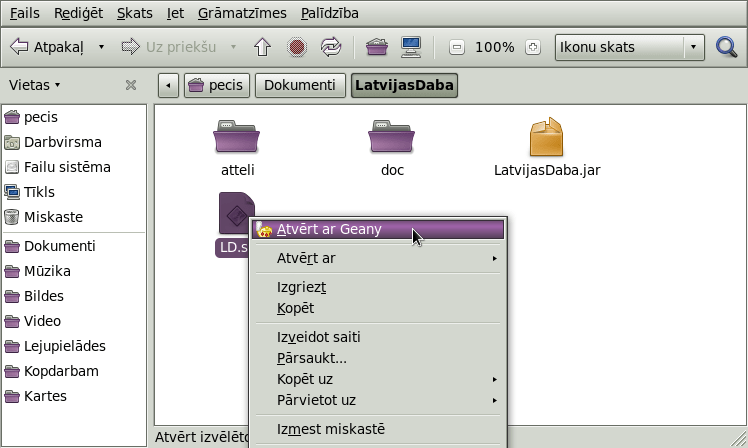Expand the Kopēt uz submenu
The height and width of the screenshot is (448, 748).
click(x=378, y=379)
